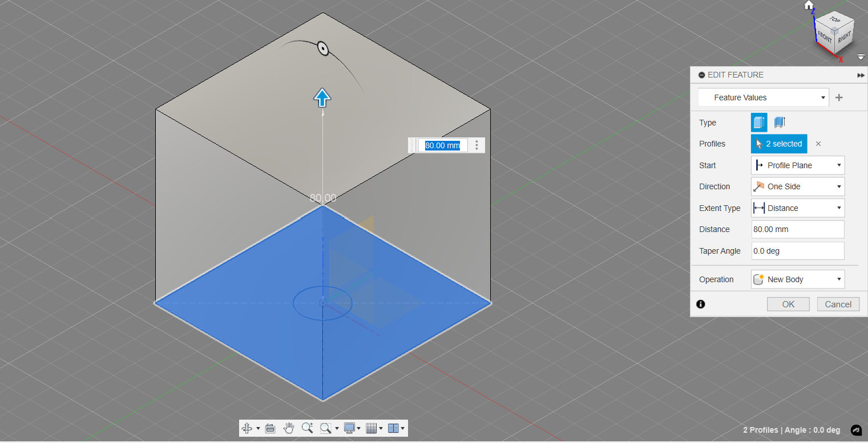The width and height of the screenshot is (868, 443).
Task: Click the Profiles '2 selected' button
Action: tap(779, 144)
